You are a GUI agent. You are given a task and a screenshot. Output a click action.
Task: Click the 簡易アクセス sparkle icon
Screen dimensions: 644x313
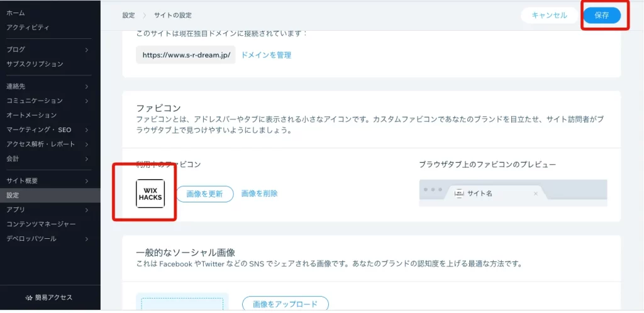point(28,298)
